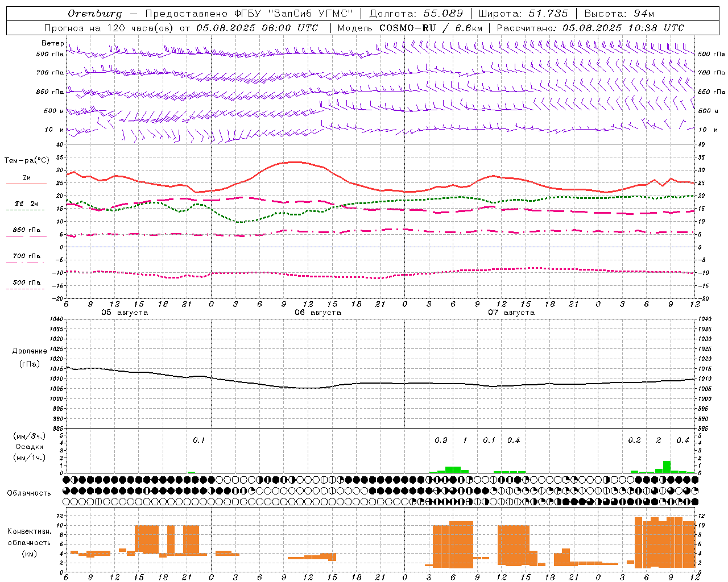Viewport: 728px width, 582px height.
Task: Click the "Осадки" precipitation label
Action: tap(30, 447)
